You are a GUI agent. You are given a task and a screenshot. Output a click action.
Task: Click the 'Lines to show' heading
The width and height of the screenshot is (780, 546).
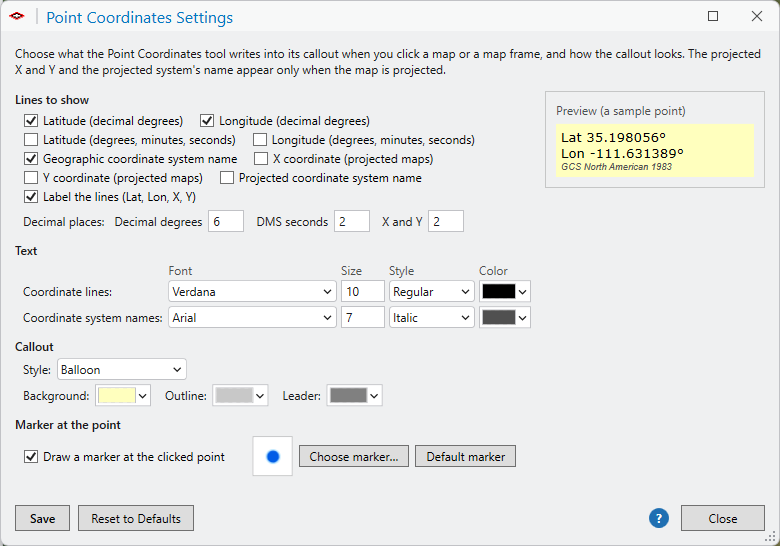pos(52,100)
